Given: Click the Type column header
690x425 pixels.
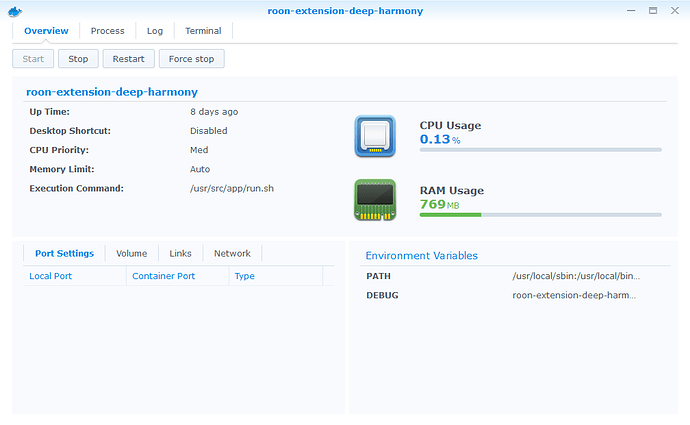Looking at the screenshot, I should tap(276, 276).
